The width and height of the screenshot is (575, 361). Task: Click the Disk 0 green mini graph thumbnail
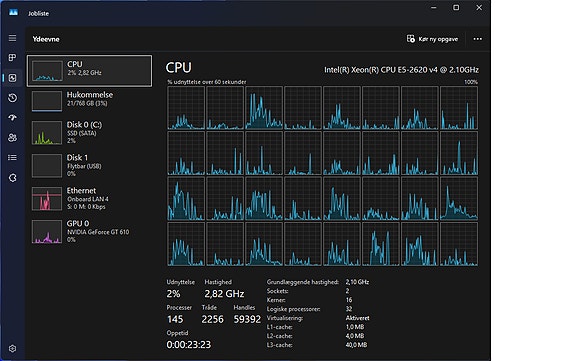(x=47, y=133)
